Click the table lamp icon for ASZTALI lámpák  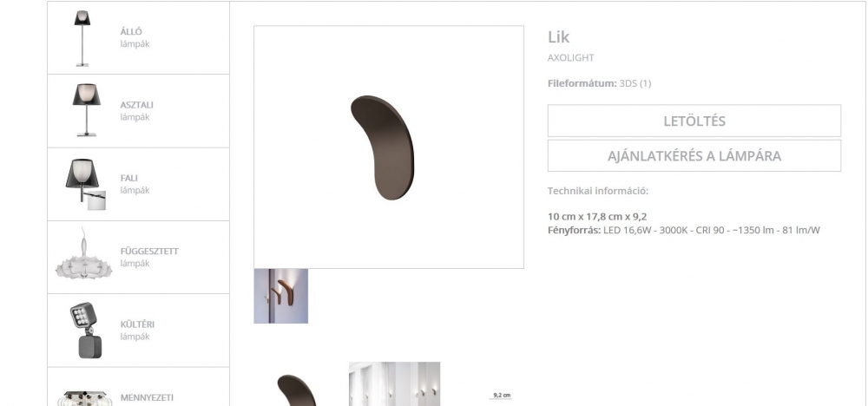point(86,110)
